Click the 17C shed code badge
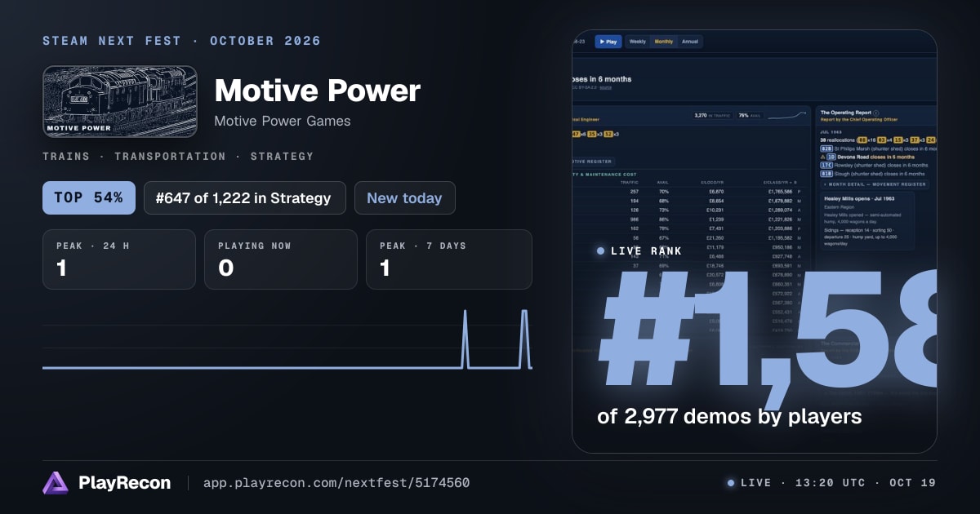This screenshot has height=514, width=980. point(825,165)
